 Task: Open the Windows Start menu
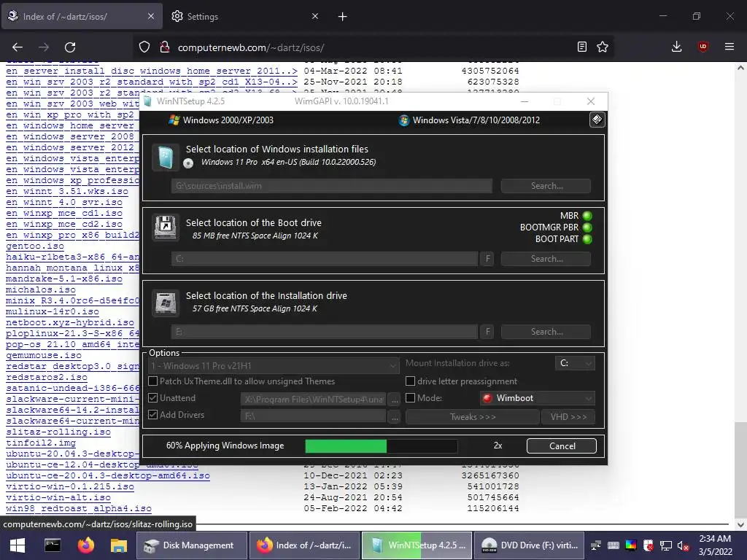[18, 545]
